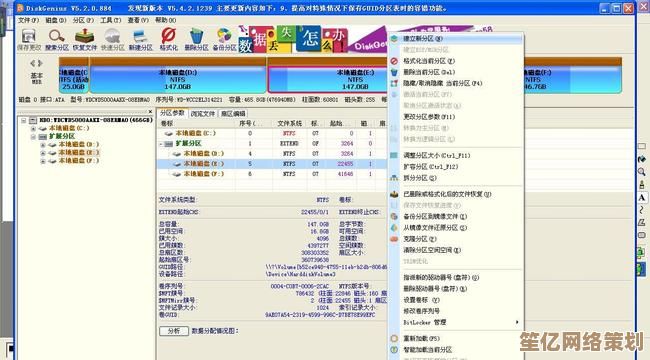Click the 数据丢失怎么办 banner advertisement
The image size is (650, 360).
pos(293,39)
